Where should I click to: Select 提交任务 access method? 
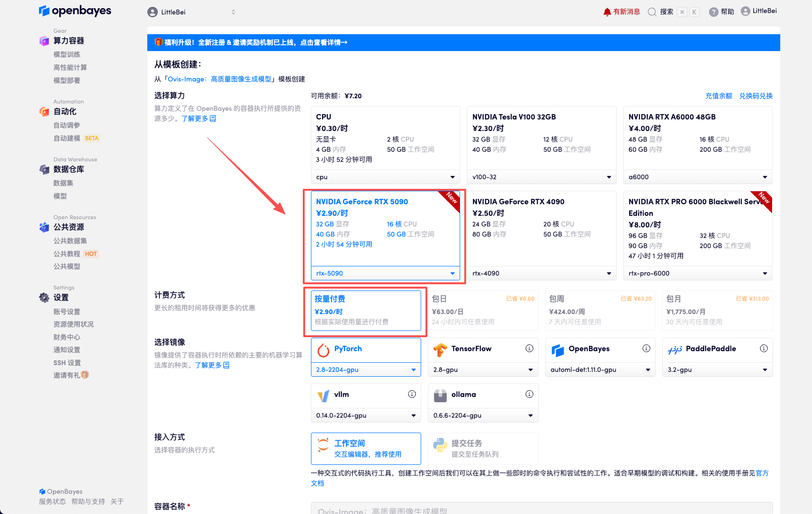pos(483,448)
